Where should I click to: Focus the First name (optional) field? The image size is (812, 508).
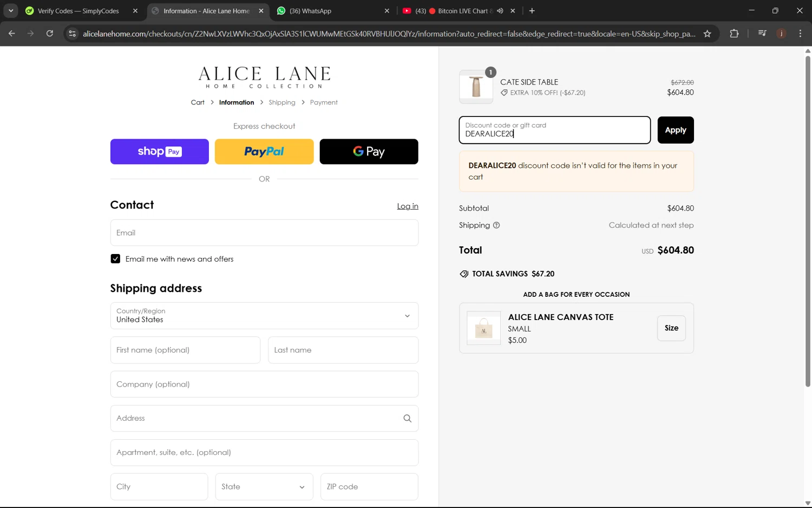point(185,350)
